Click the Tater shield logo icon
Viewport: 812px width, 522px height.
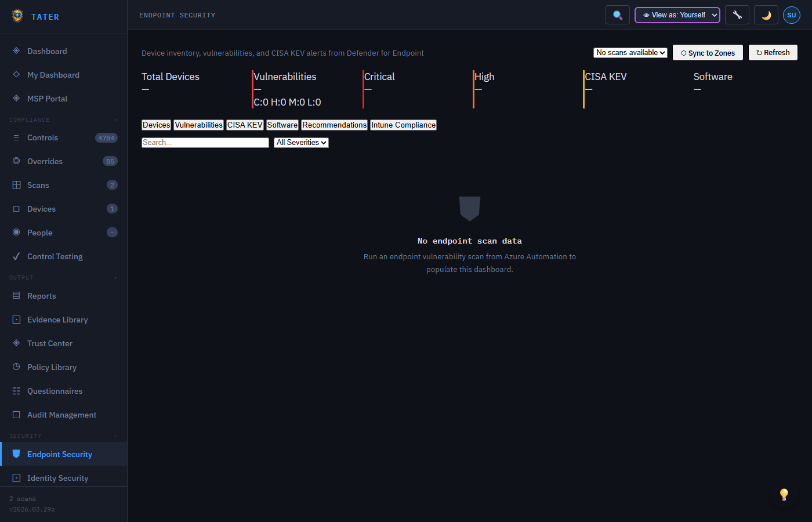point(17,16)
